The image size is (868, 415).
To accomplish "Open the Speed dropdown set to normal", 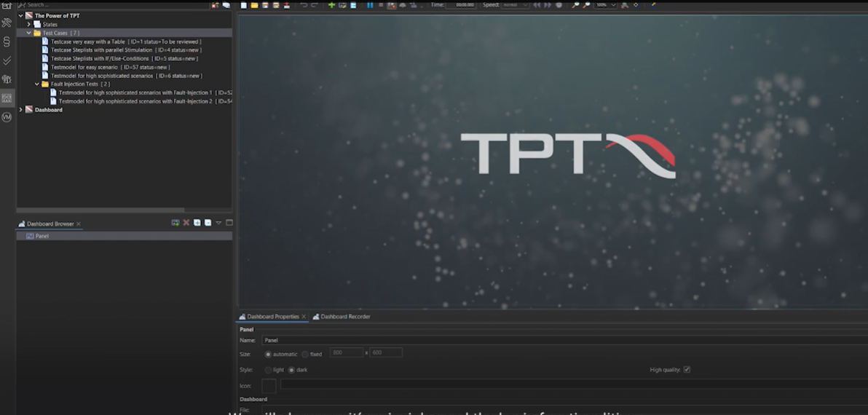I will point(515,5).
